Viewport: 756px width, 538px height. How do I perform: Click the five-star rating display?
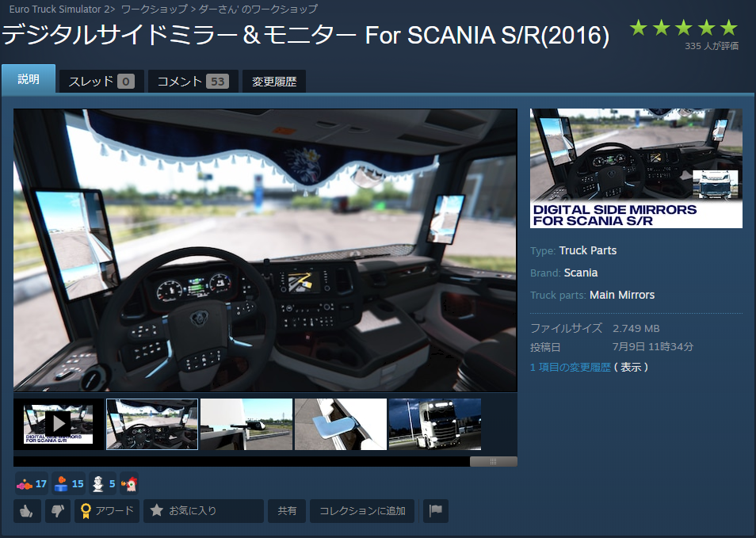click(x=684, y=28)
